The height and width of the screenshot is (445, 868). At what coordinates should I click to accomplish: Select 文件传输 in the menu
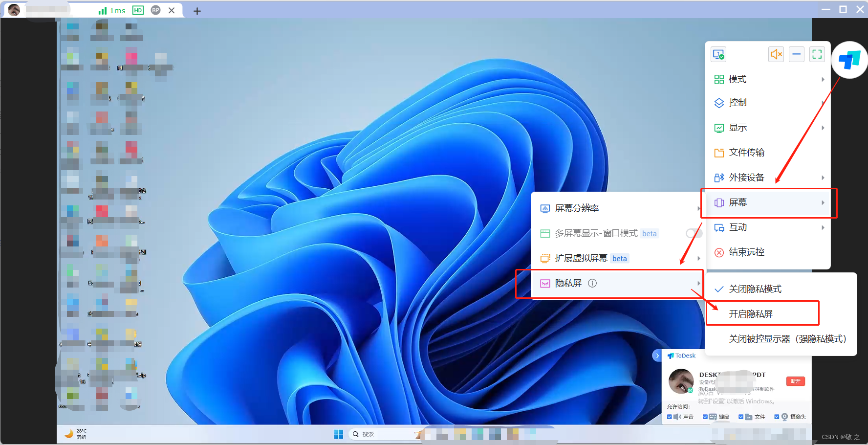click(x=768, y=153)
